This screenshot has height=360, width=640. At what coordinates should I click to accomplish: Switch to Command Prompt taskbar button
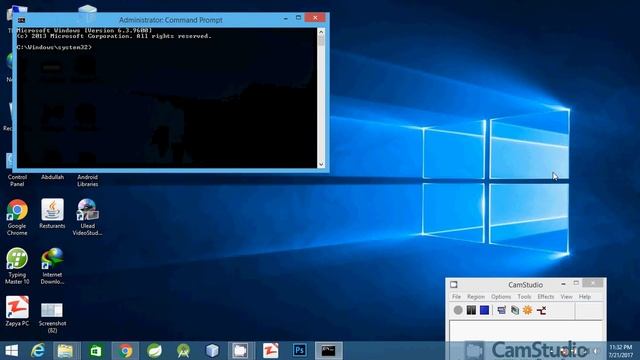pos(329,351)
